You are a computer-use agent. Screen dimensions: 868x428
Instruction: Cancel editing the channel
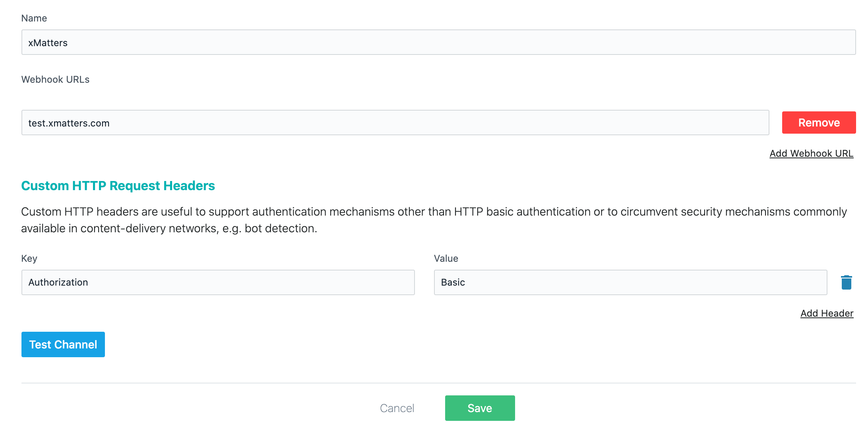pyautogui.click(x=397, y=408)
